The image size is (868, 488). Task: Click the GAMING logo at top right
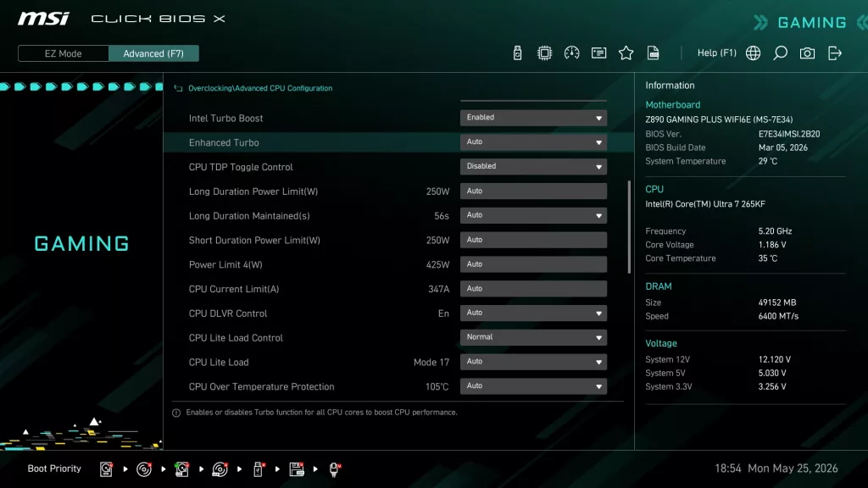[x=811, y=23]
